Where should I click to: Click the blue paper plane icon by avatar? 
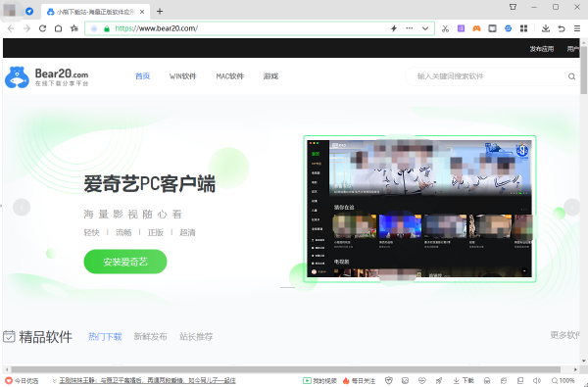click(x=29, y=11)
